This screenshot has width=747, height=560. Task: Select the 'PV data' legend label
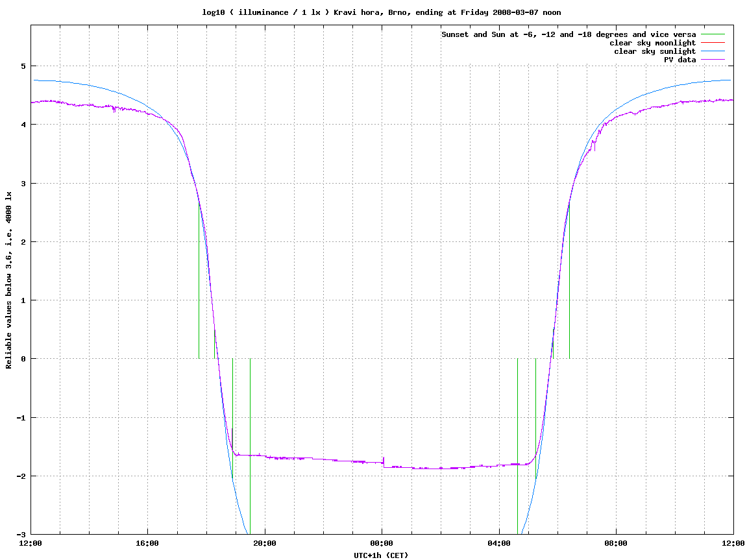tap(680, 60)
